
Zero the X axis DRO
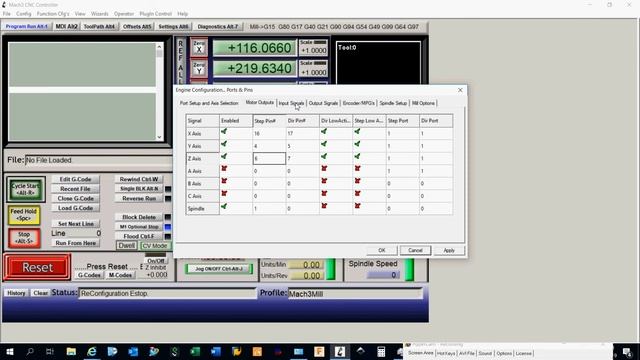[199, 47]
